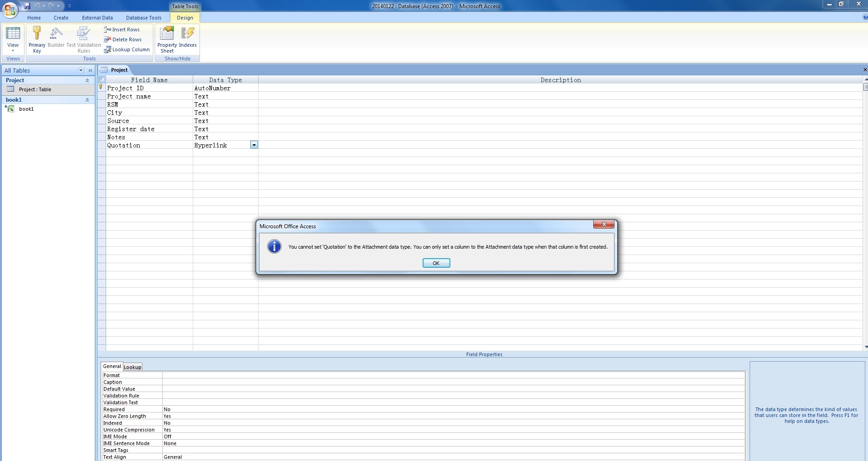Switch to the Lookup field properties tab

pos(132,367)
